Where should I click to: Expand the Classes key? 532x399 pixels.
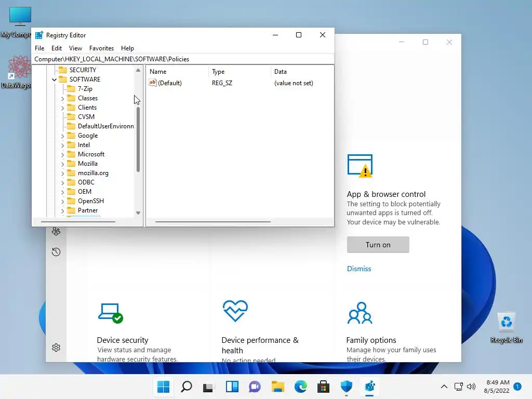62,98
